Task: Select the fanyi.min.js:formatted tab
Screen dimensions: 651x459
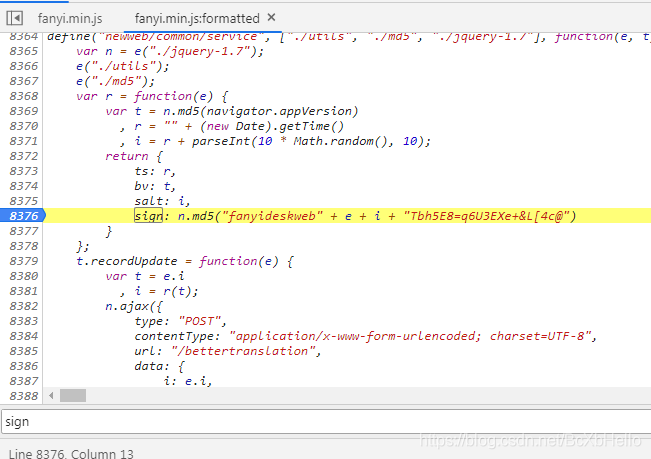Action: pos(197,19)
